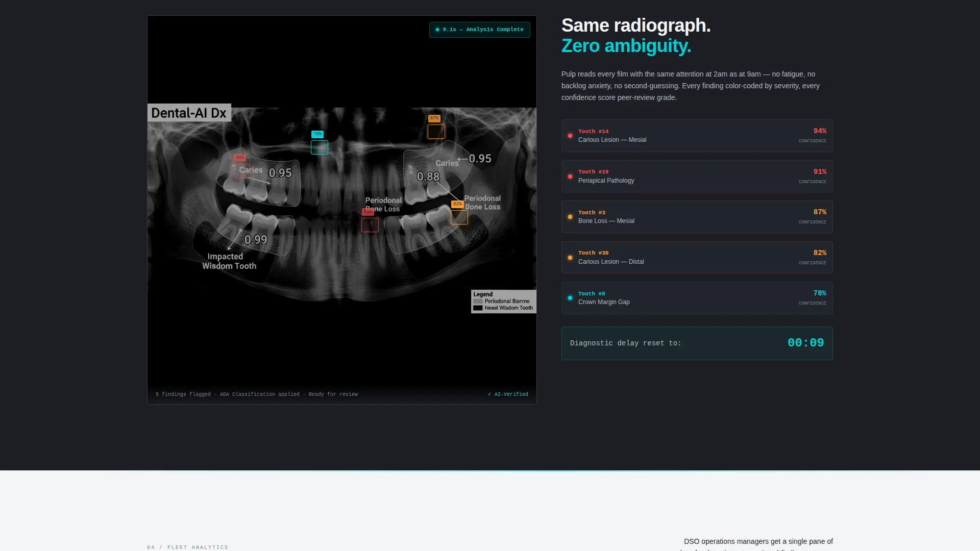Select the Tooth #14 Carious Lesion finding card
The width and height of the screenshot is (980, 551).
(697, 136)
